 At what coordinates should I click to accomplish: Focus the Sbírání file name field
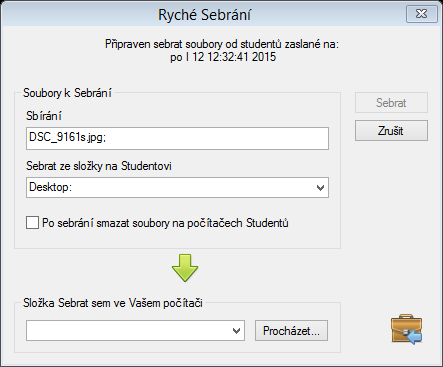177,138
